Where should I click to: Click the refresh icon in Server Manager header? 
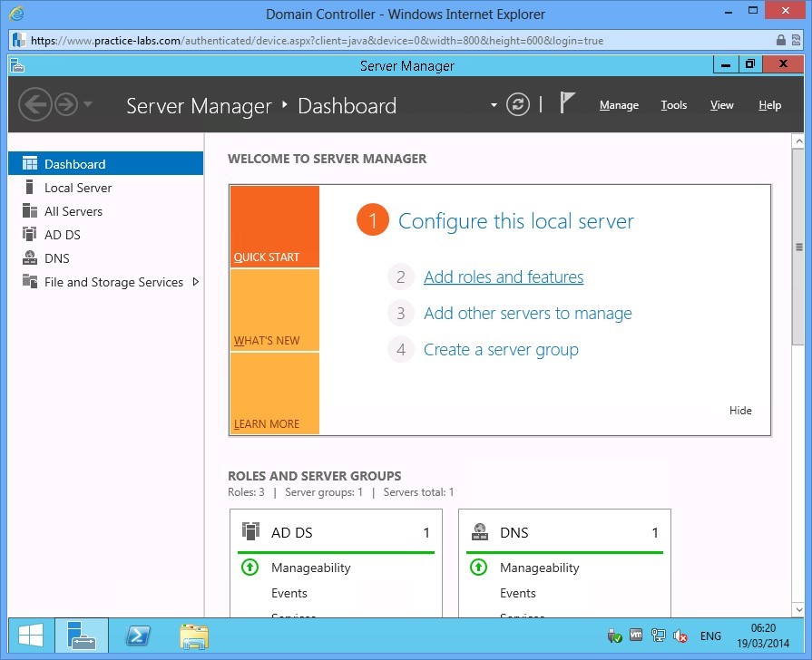(518, 104)
